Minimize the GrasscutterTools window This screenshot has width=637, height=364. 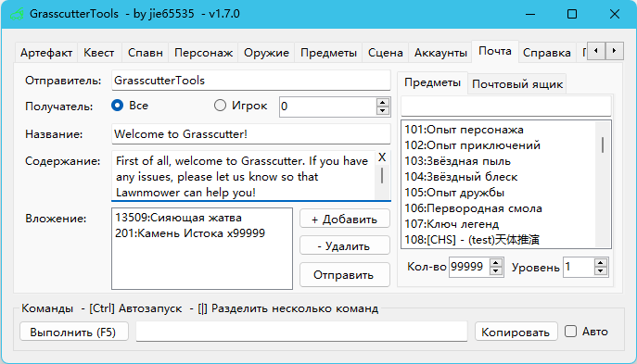(x=529, y=14)
